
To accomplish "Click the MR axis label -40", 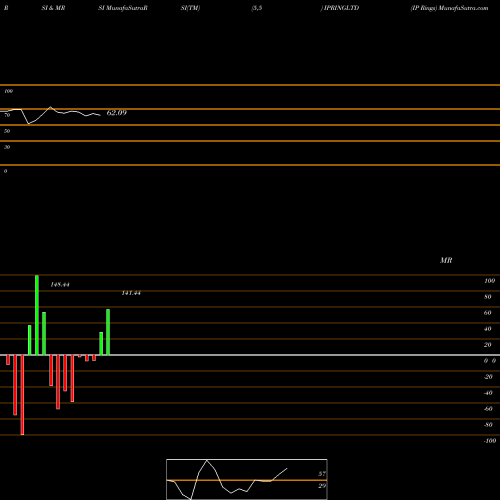I will point(488,393).
